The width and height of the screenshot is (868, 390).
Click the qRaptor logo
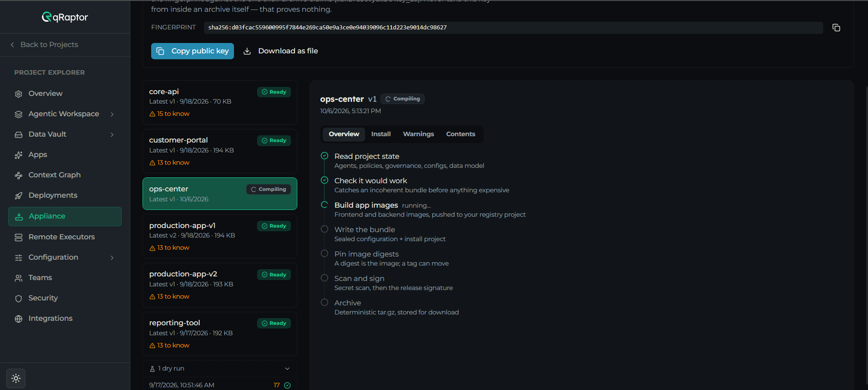(x=65, y=17)
